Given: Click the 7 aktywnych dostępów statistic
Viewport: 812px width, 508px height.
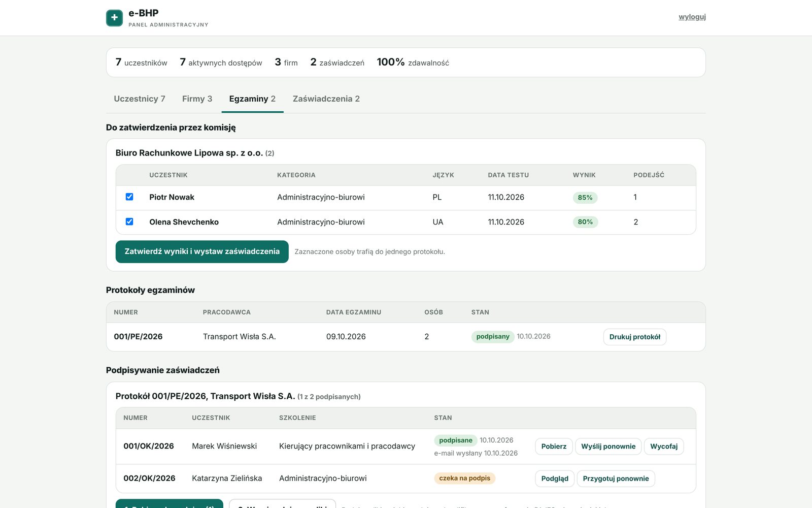Looking at the screenshot, I should point(221,62).
